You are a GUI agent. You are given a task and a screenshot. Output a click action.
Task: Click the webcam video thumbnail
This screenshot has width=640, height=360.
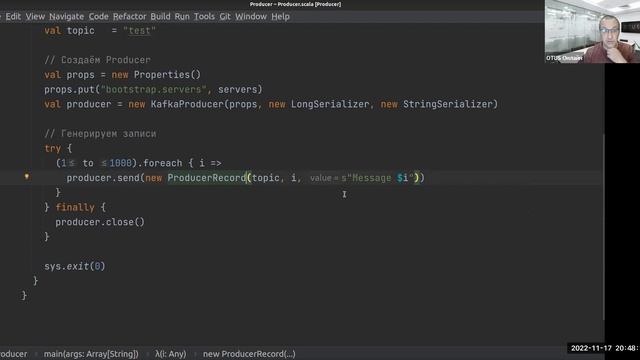tap(592, 31)
